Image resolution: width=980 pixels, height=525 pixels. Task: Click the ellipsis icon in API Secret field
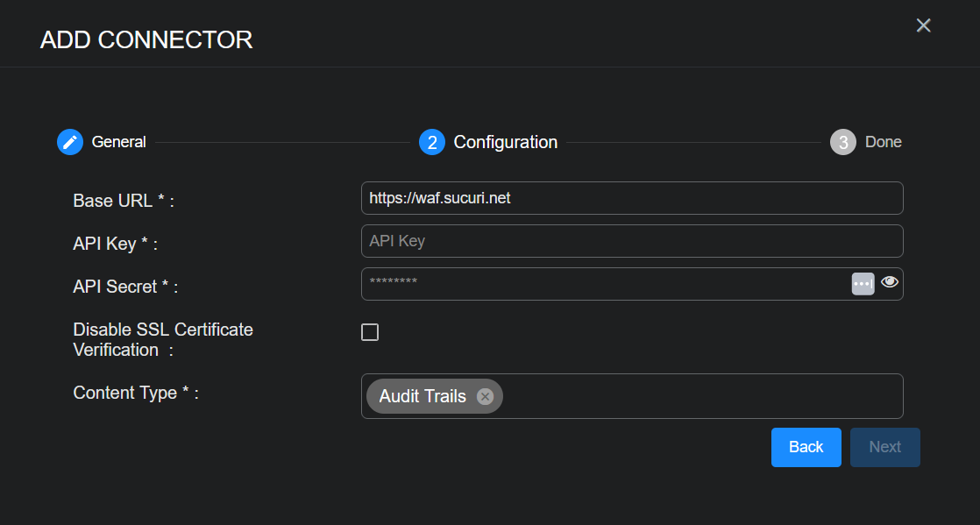tap(863, 284)
